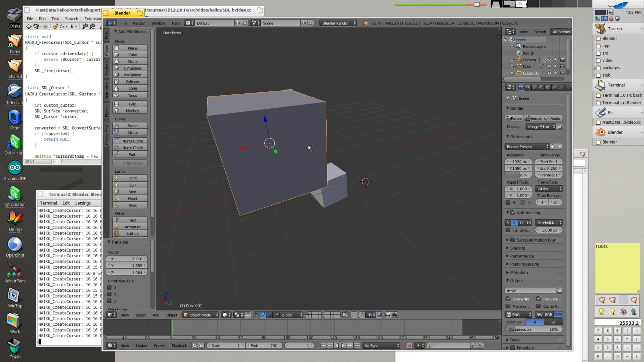The height and width of the screenshot is (362, 644).
Task: Open the Trash on the desktop
Action: coord(15,348)
